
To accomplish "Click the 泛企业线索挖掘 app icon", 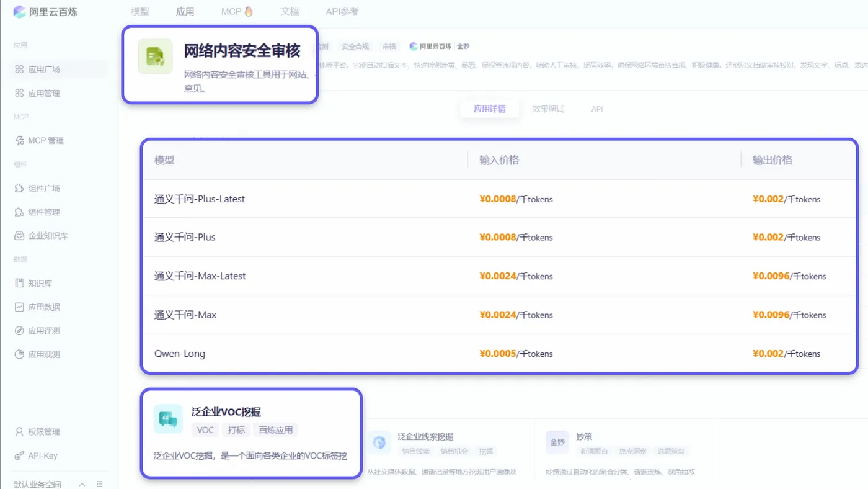I will click(379, 442).
